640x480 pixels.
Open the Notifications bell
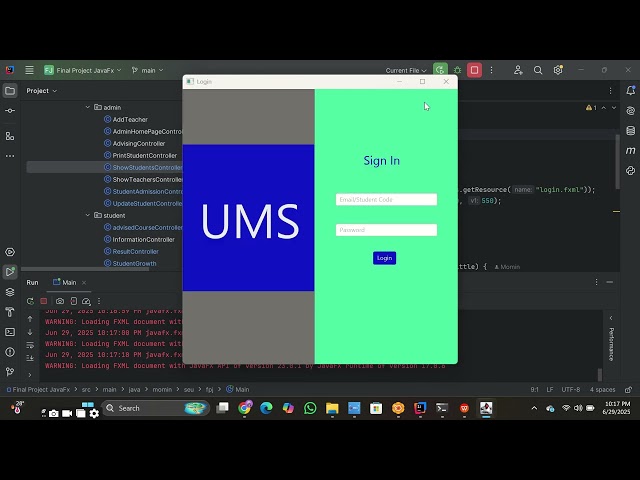pyautogui.click(x=631, y=91)
